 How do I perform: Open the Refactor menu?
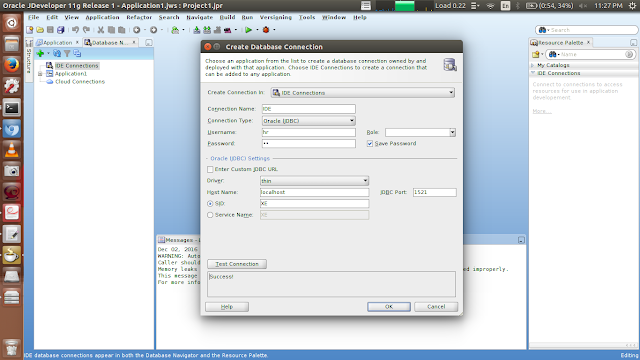point(139,18)
